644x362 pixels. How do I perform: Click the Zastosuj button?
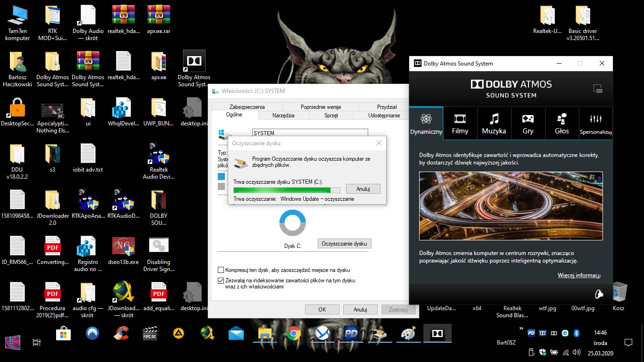(x=398, y=310)
